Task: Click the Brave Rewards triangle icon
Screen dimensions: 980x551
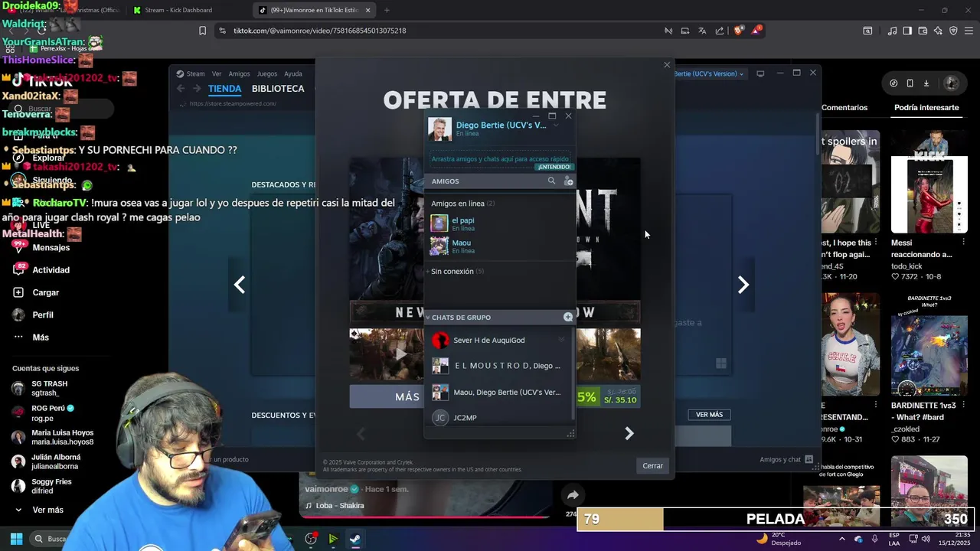Action: click(x=757, y=31)
